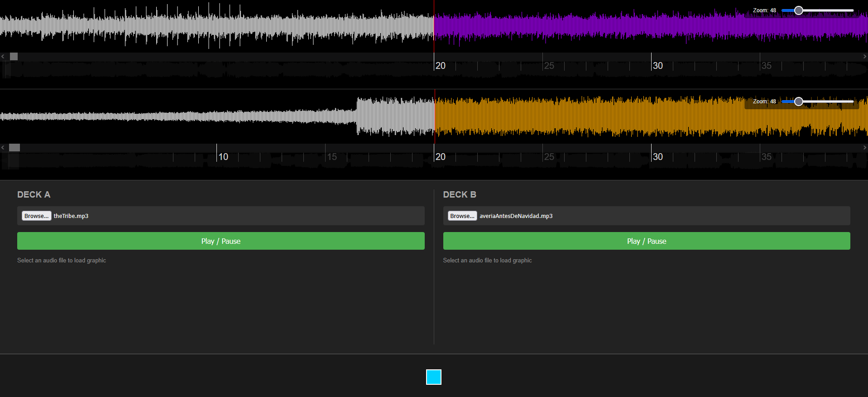This screenshot has width=868, height=397.
Task: Click Deck B waveform scroll-right arrow
Action: (x=864, y=148)
